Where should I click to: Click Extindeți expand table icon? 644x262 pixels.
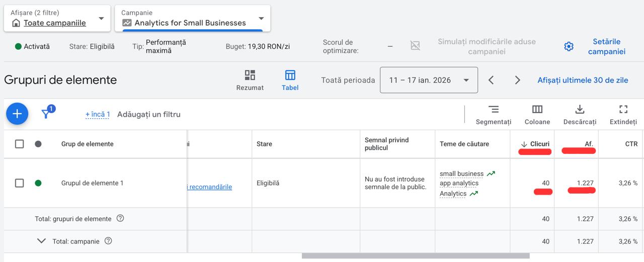pos(623,115)
